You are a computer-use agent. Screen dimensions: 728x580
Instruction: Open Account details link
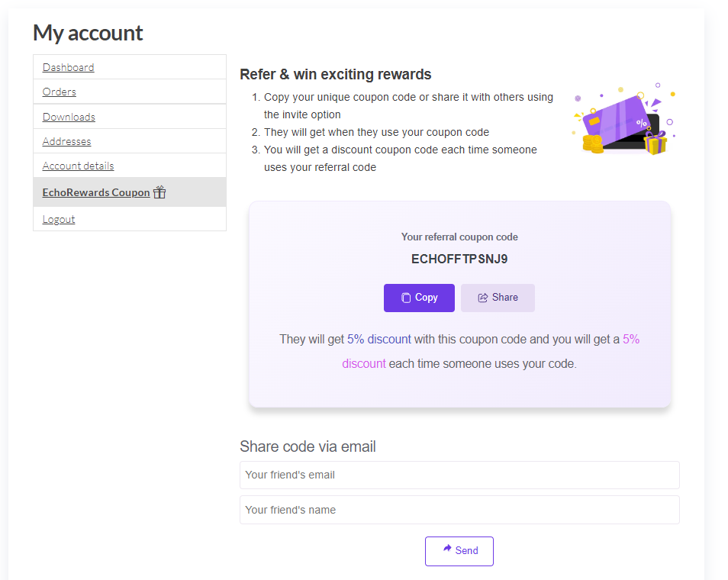78,166
